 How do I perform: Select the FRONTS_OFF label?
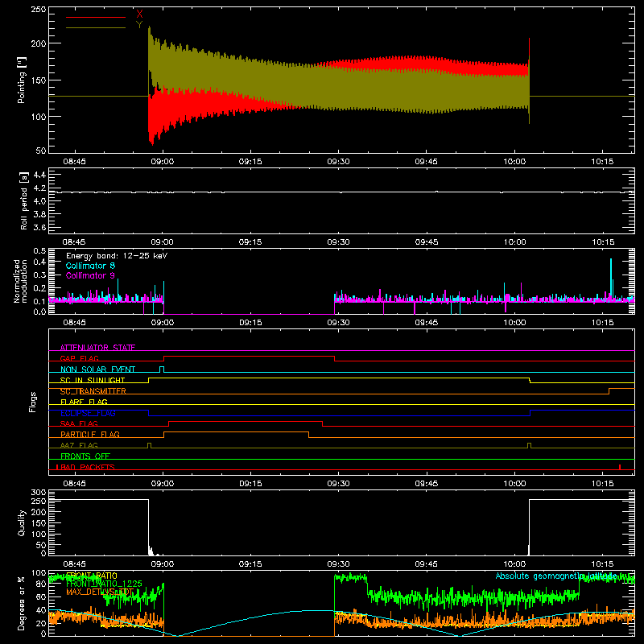click(85, 456)
